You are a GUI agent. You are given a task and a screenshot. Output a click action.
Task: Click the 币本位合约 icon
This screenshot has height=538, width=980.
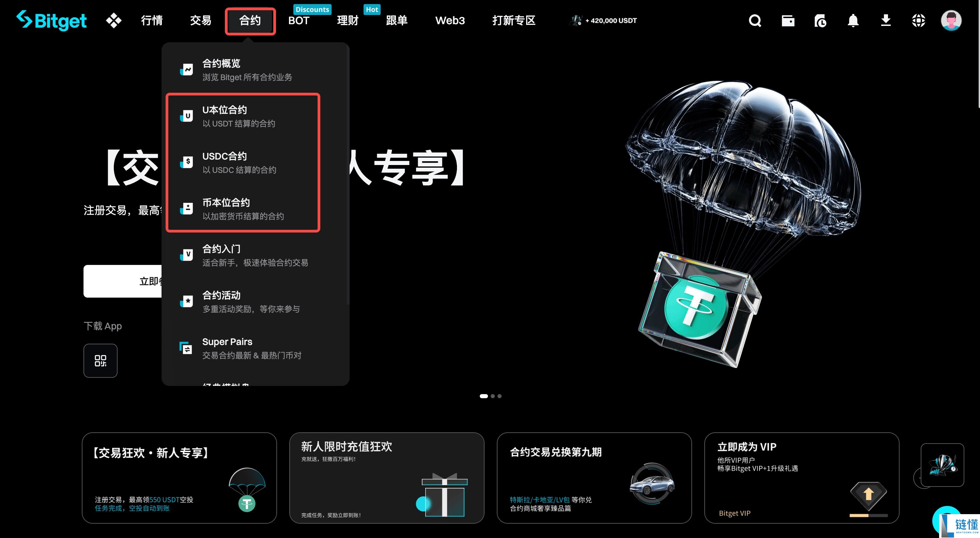[x=186, y=209]
